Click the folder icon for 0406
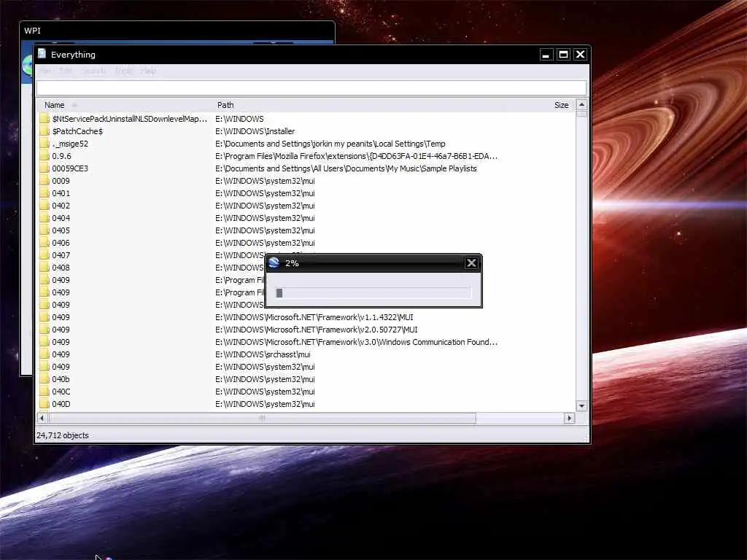 [x=44, y=242]
